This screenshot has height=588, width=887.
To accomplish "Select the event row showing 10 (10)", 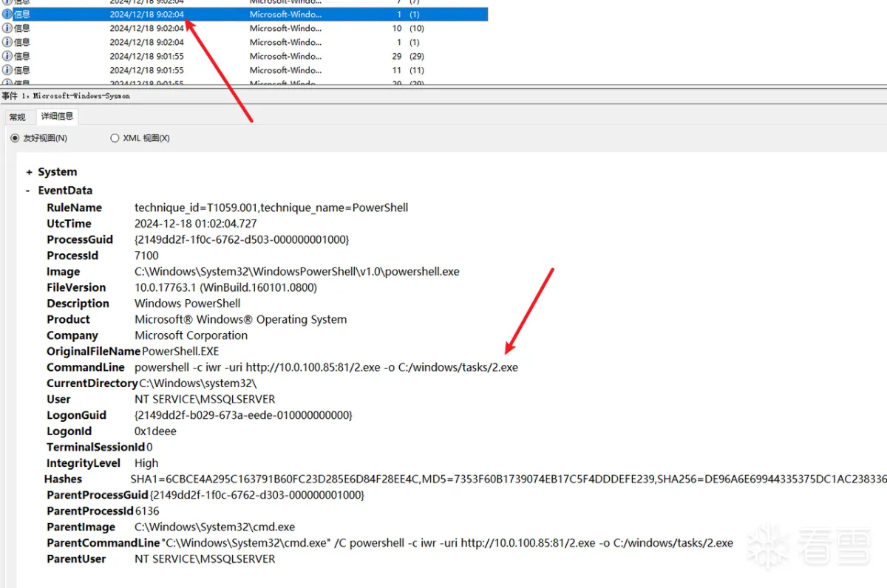I will [244, 28].
